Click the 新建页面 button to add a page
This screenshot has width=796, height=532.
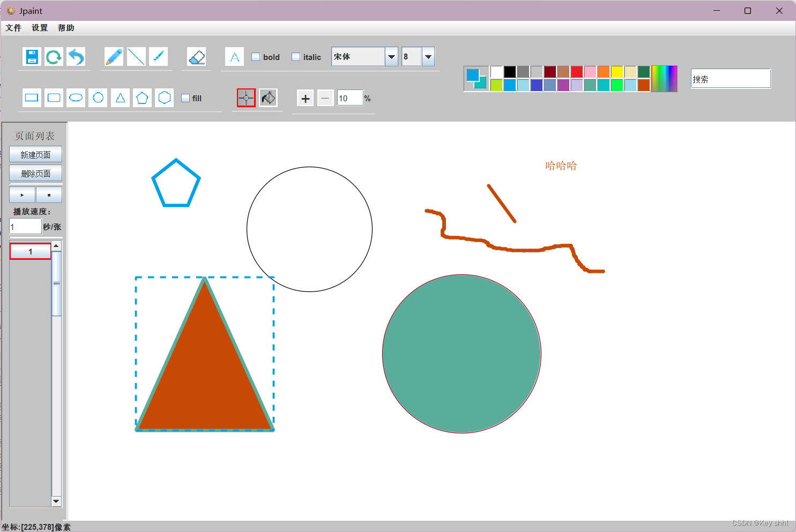tap(35, 154)
